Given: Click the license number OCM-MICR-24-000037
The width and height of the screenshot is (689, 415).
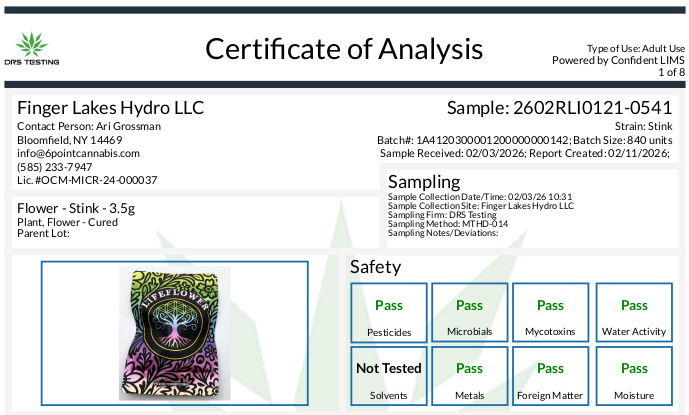Looking at the screenshot, I should pos(87,180).
